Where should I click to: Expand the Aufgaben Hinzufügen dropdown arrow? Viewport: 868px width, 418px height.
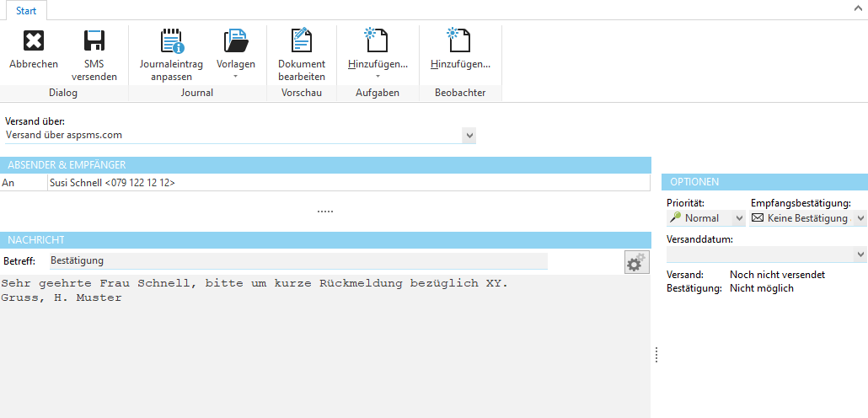tap(378, 77)
